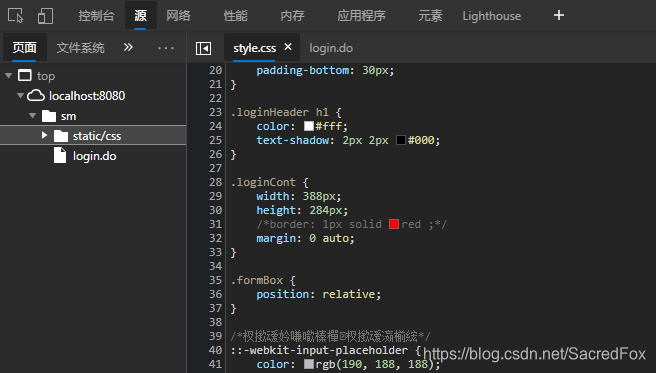
Task: Click line number 40 in gutter
Action: pyautogui.click(x=215, y=350)
